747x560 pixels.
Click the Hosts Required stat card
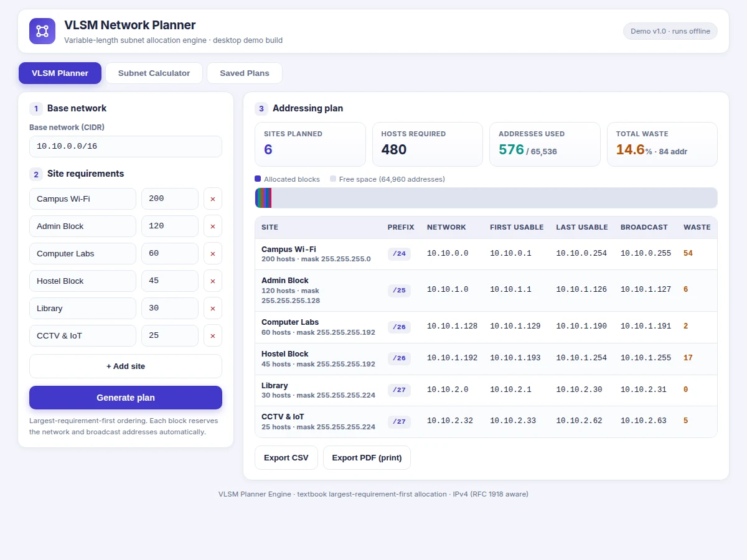point(428,144)
